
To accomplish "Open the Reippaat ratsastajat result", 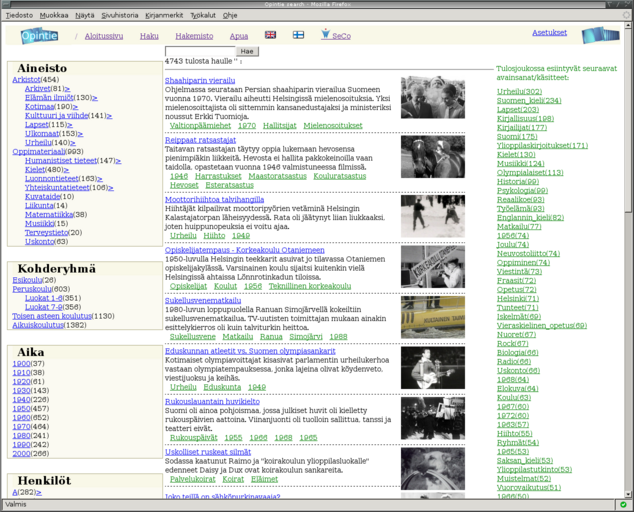I will [200, 140].
